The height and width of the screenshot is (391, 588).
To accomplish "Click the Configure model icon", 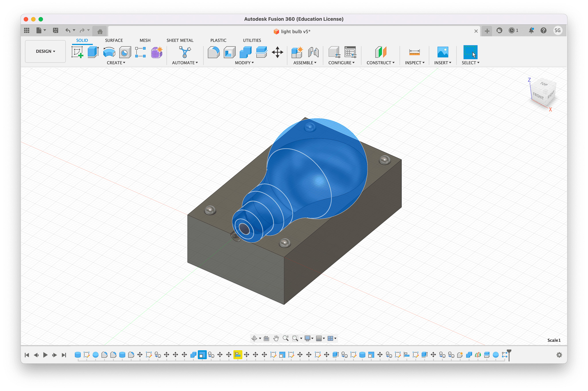I will pos(334,52).
